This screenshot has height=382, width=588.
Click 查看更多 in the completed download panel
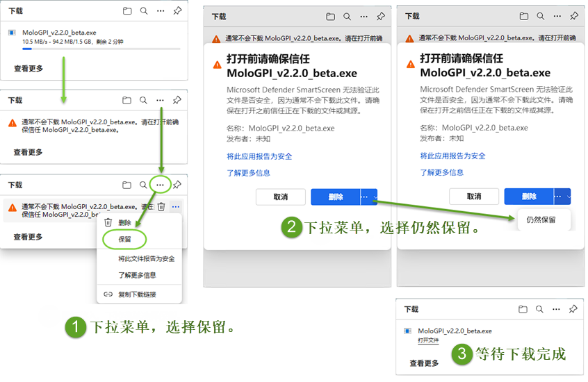(425, 363)
